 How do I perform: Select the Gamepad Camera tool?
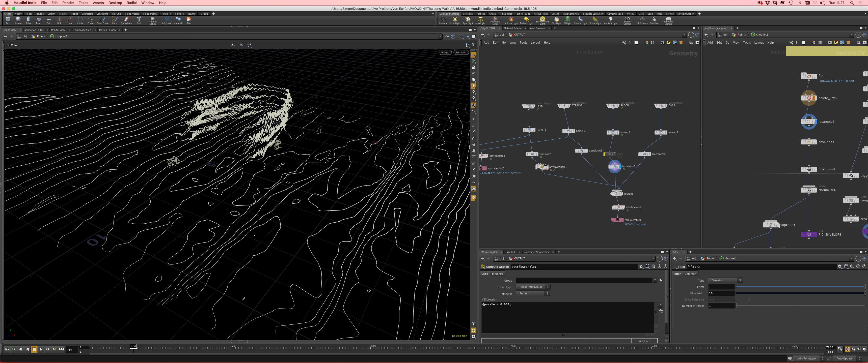tap(668, 21)
